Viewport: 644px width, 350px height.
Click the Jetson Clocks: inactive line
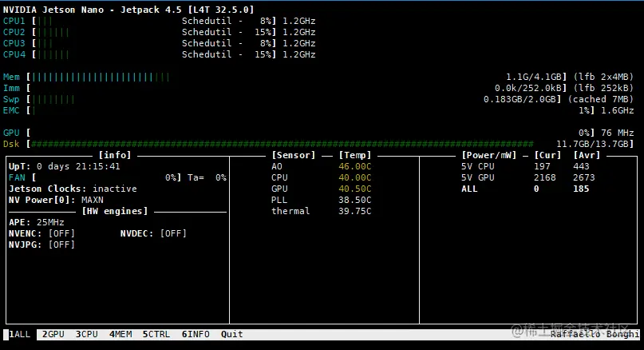(73, 189)
